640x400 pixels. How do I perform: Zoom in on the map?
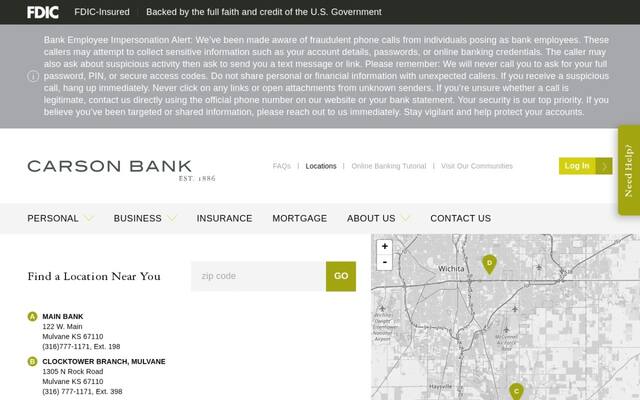coord(384,247)
